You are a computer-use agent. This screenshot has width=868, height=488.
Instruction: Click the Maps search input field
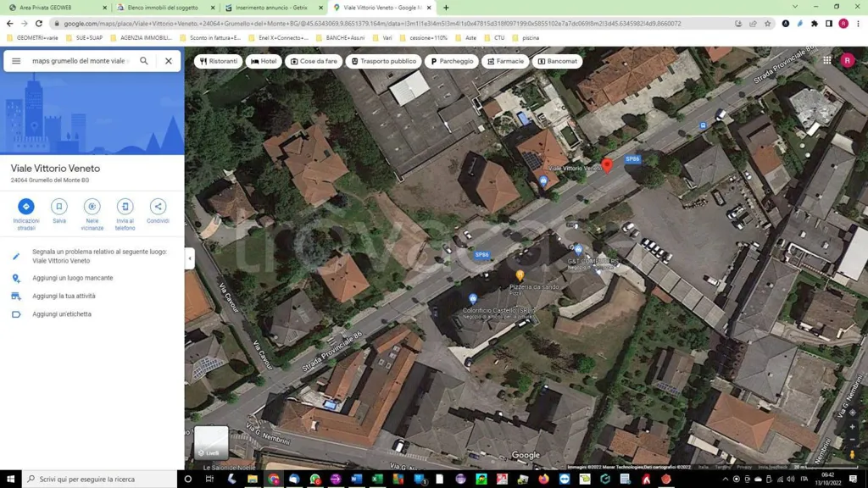click(81, 61)
